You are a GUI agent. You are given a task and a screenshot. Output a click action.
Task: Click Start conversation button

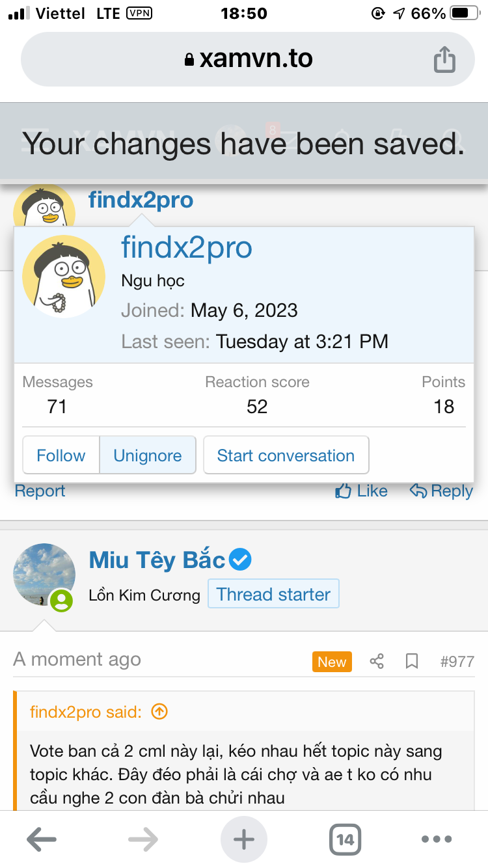pyautogui.click(x=286, y=455)
